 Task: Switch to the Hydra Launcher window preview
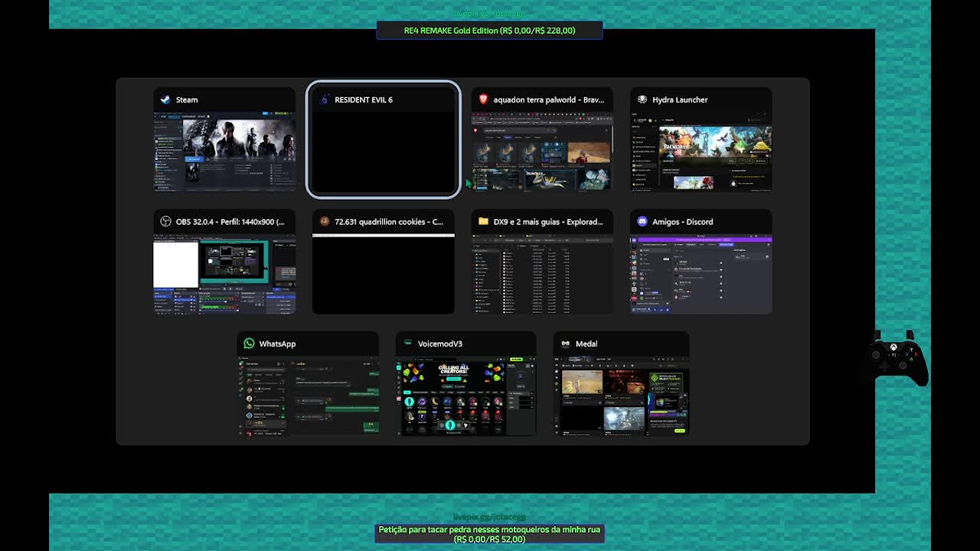[701, 152]
